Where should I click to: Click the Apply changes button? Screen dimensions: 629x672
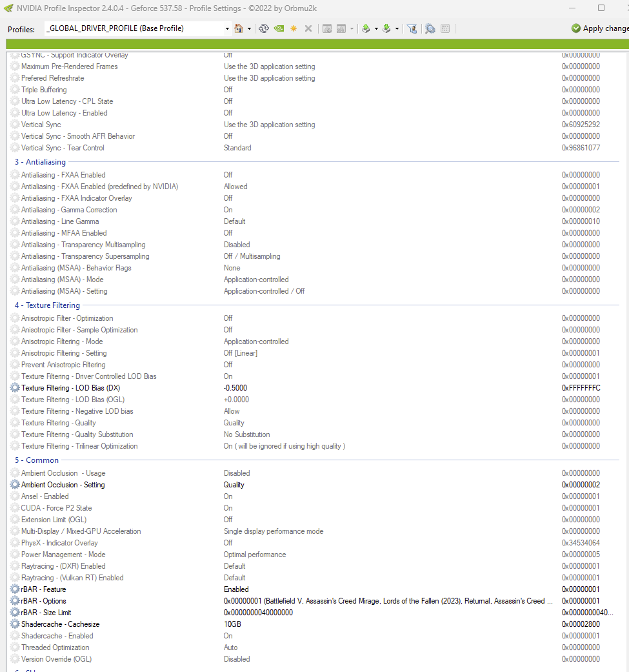(x=600, y=28)
